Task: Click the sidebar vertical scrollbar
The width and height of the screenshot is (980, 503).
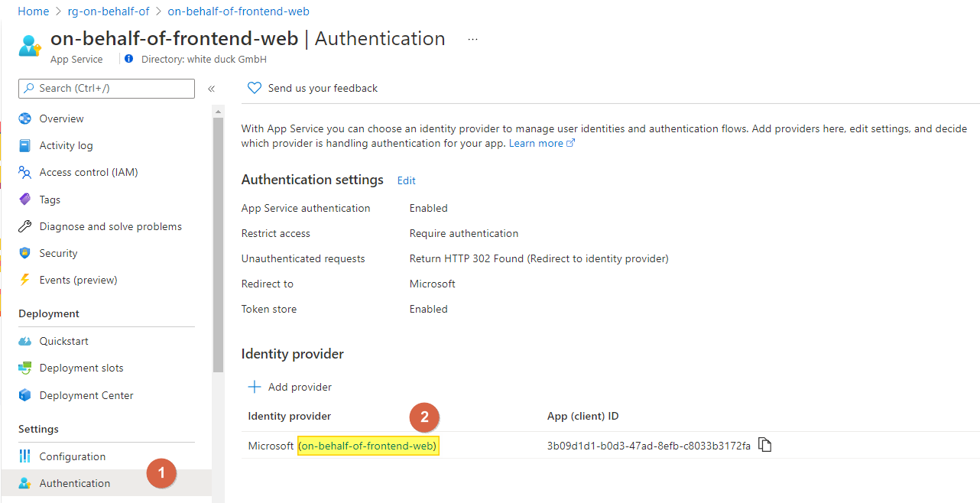Action: [x=218, y=245]
